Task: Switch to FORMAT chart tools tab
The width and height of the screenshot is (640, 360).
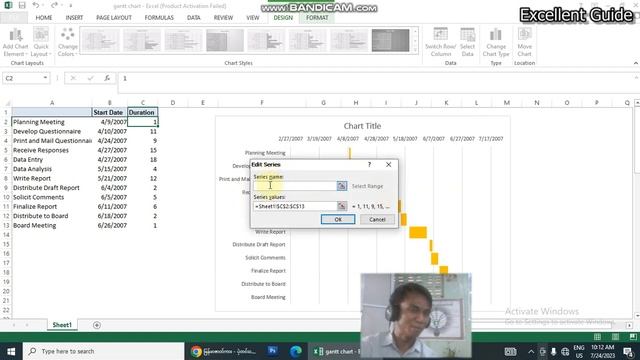Action: 317,18
